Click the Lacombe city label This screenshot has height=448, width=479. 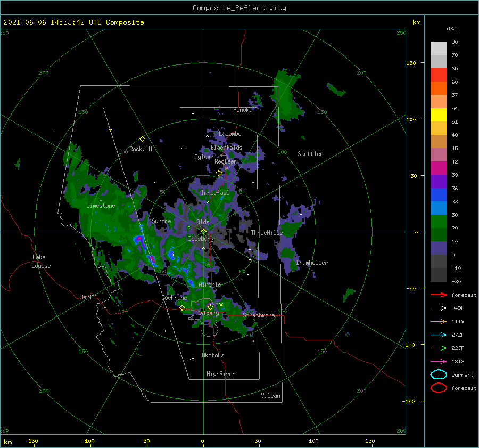tap(230, 134)
